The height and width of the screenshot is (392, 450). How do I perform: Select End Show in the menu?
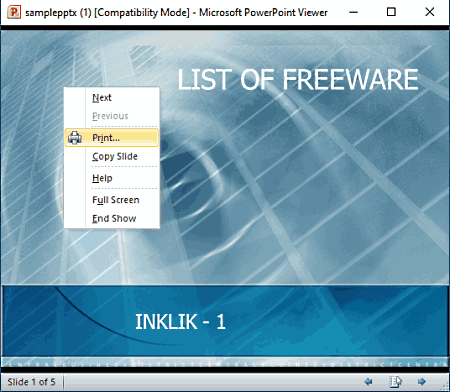tap(112, 219)
